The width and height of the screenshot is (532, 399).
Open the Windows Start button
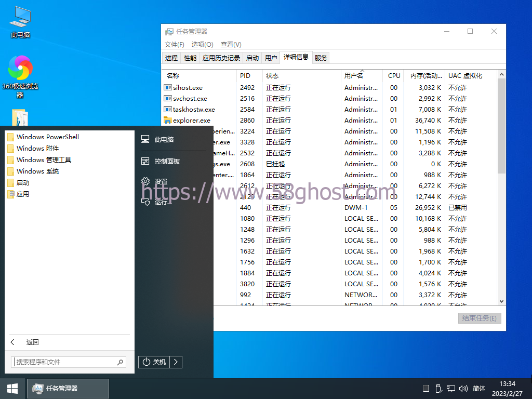point(12,388)
